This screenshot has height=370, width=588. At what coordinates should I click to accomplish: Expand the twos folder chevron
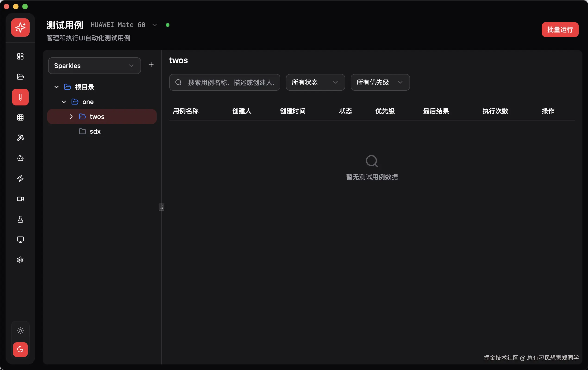point(71,117)
